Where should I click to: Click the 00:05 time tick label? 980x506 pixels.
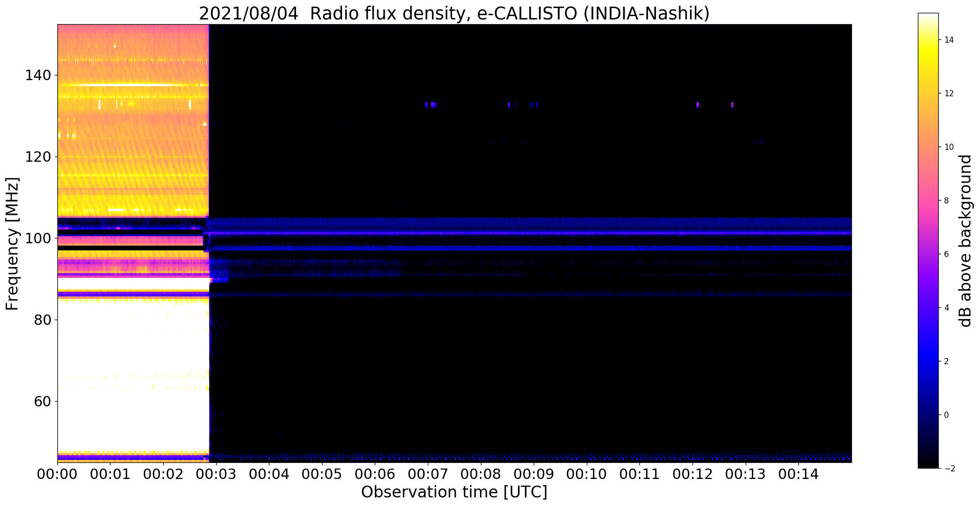pyautogui.click(x=322, y=474)
